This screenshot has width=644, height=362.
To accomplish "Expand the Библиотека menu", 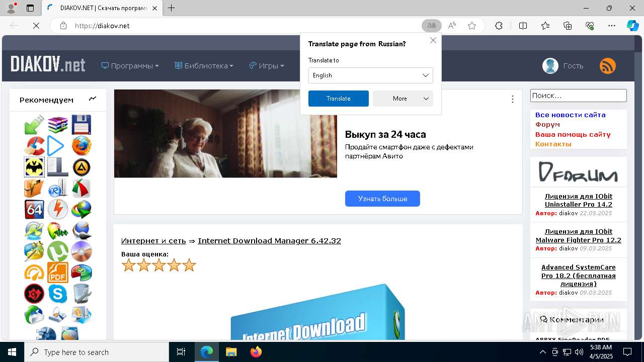I will click(204, 66).
